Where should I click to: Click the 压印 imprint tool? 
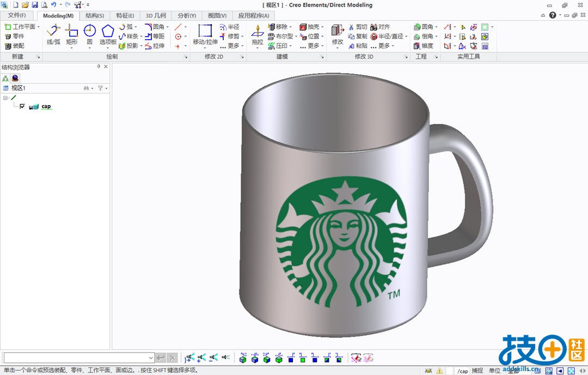click(x=278, y=45)
